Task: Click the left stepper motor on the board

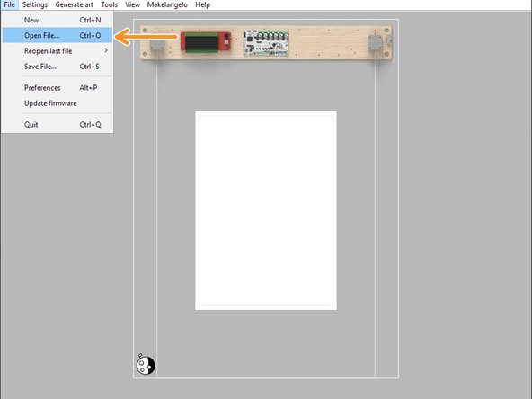Action: point(157,45)
